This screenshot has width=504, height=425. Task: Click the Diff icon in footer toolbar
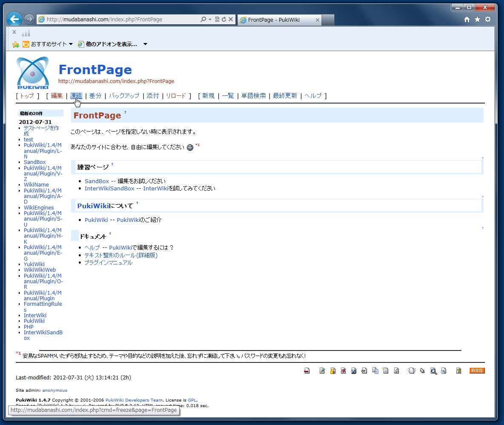click(x=343, y=371)
